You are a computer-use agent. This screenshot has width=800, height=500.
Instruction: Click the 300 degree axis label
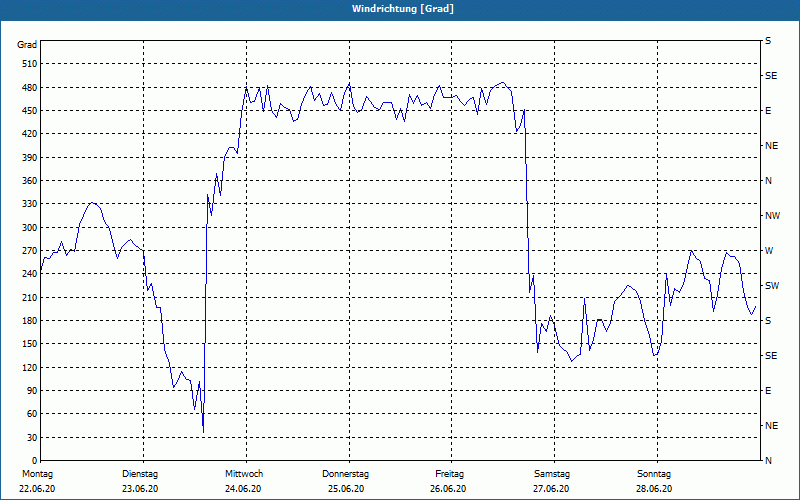(x=30, y=228)
